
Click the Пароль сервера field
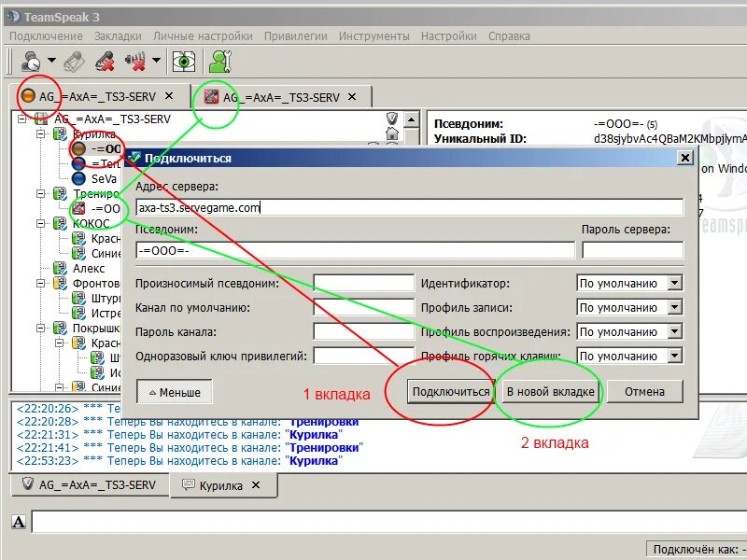633,250
